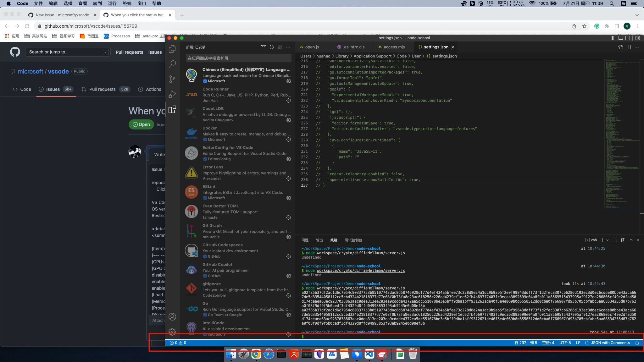Click the extensions marketplace search field

coord(238,58)
